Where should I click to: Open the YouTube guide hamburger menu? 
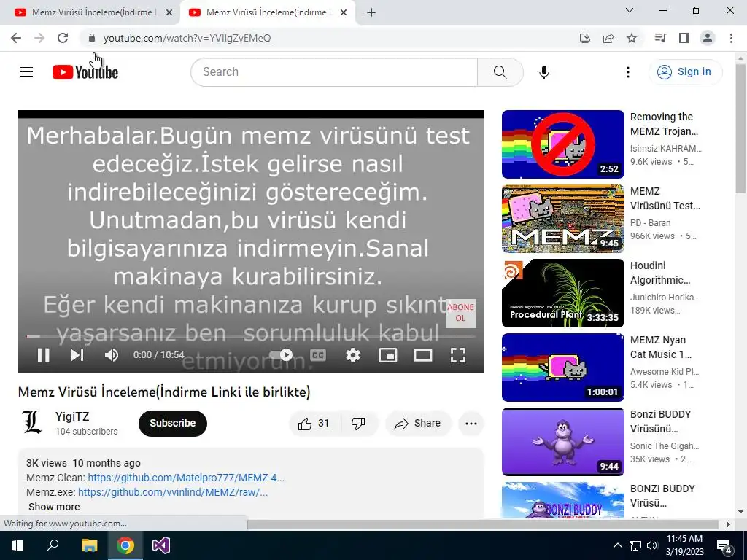click(x=26, y=72)
